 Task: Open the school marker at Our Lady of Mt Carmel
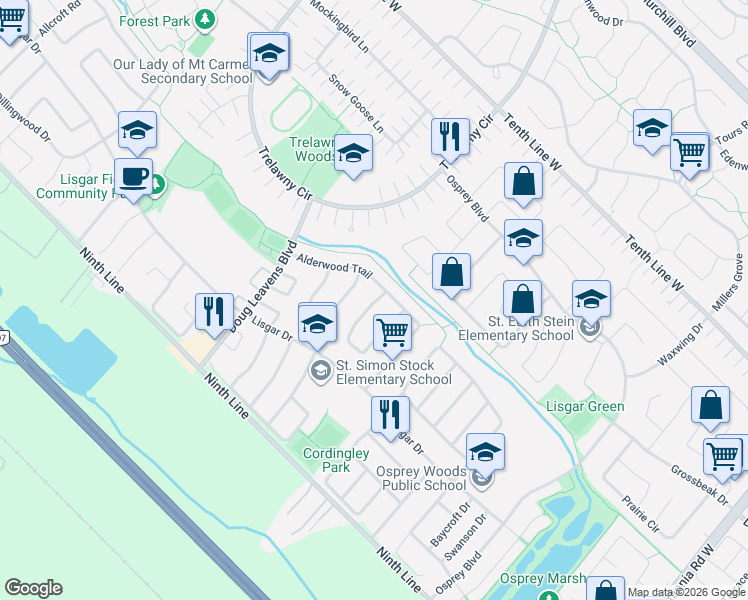(269, 55)
